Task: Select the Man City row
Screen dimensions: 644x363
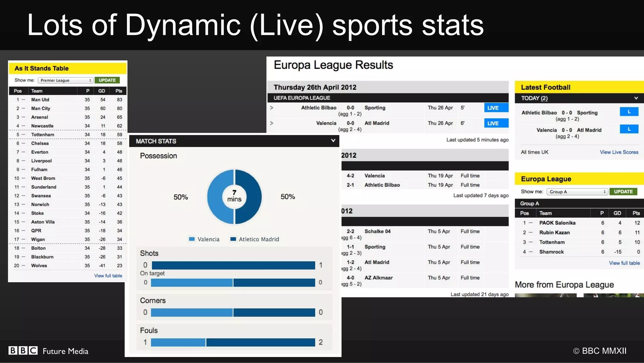Action: tap(68, 109)
